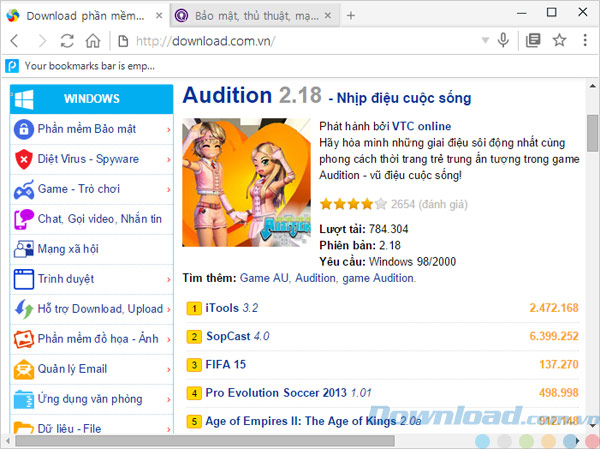This screenshot has width=600, height=449.
Task: Go to the browser home page icon
Action: 92,41
